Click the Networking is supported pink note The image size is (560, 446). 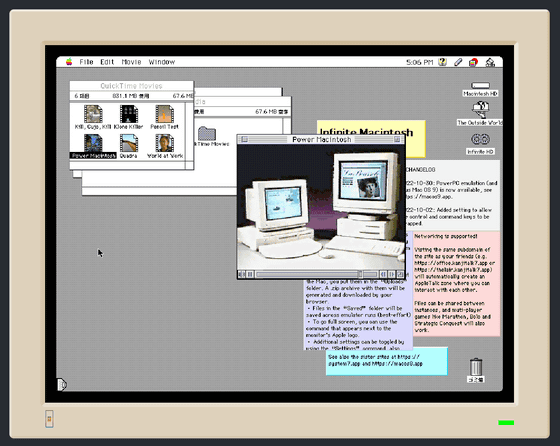[x=456, y=284]
